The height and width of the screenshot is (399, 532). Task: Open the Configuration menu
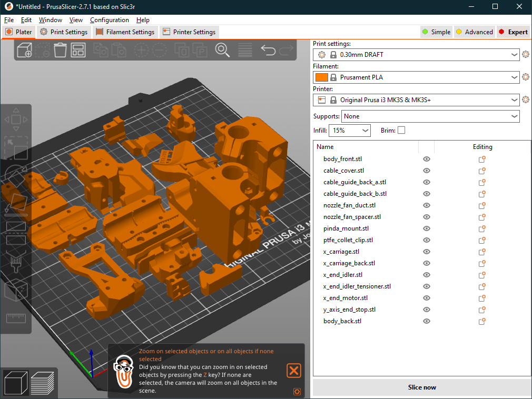109,20
